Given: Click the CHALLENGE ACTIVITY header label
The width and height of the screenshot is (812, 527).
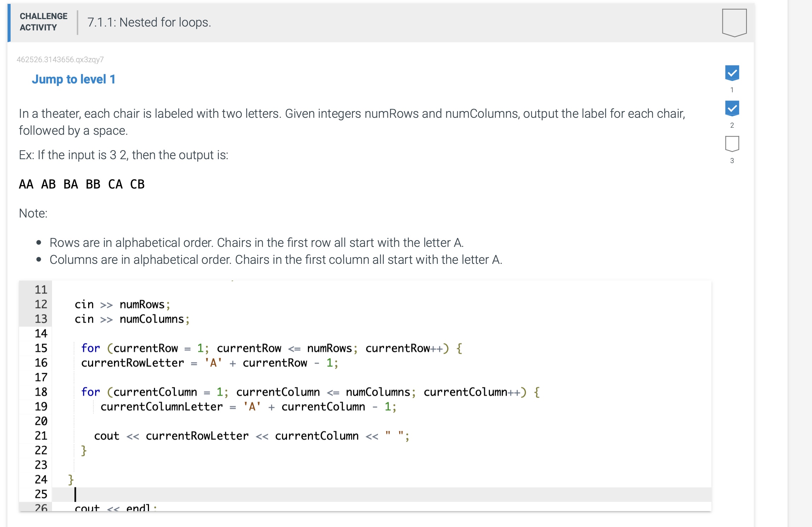Looking at the screenshot, I should click(x=43, y=22).
